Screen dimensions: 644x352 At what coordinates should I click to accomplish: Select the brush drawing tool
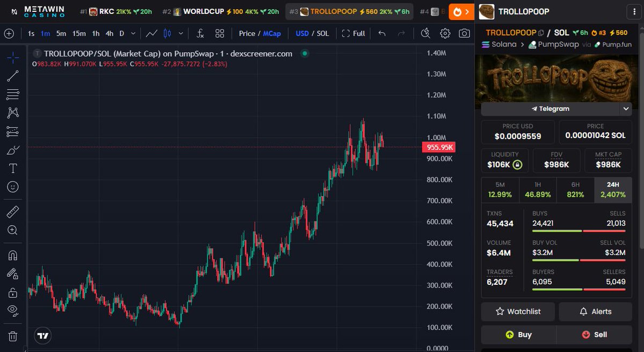point(13,150)
